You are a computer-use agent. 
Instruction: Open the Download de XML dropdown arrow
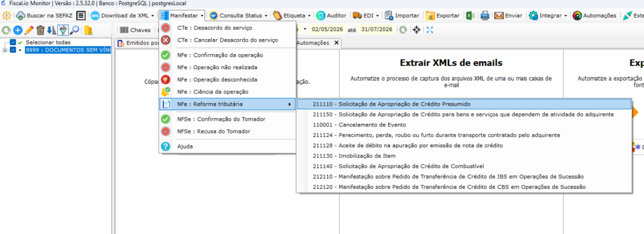pyautogui.click(x=153, y=16)
